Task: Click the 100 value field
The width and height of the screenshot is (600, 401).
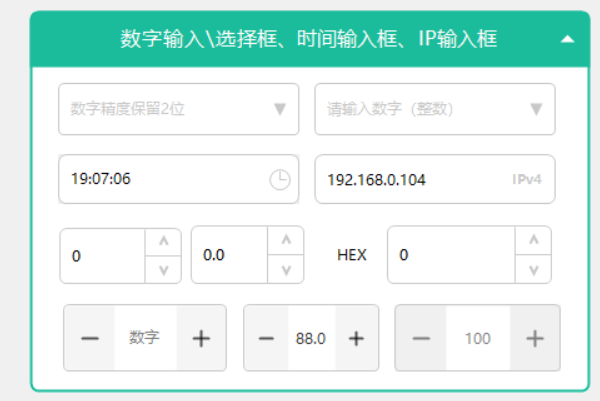Action: coord(478,338)
